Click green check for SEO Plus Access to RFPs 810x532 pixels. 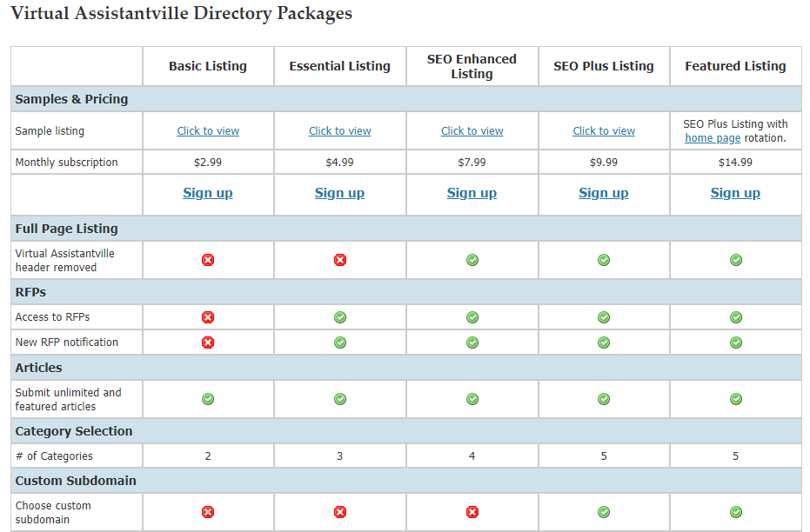tap(604, 317)
